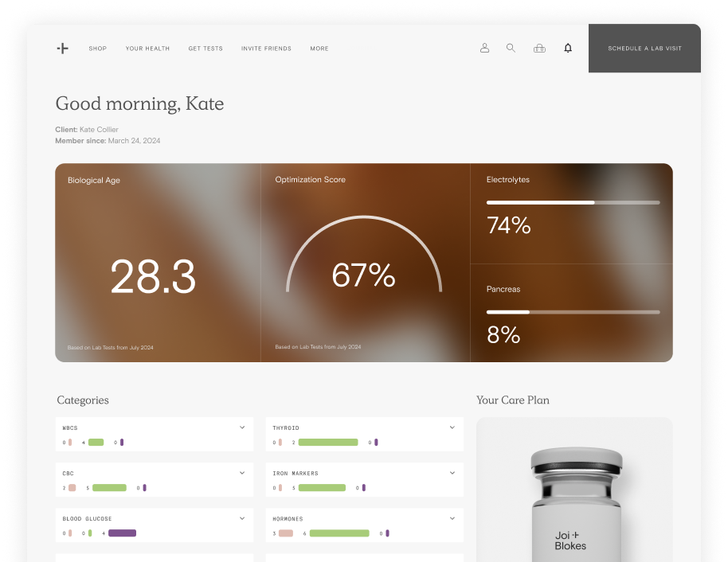Screen dimensions: 728x562
Task: Open the user profile icon
Action: coord(484,49)
